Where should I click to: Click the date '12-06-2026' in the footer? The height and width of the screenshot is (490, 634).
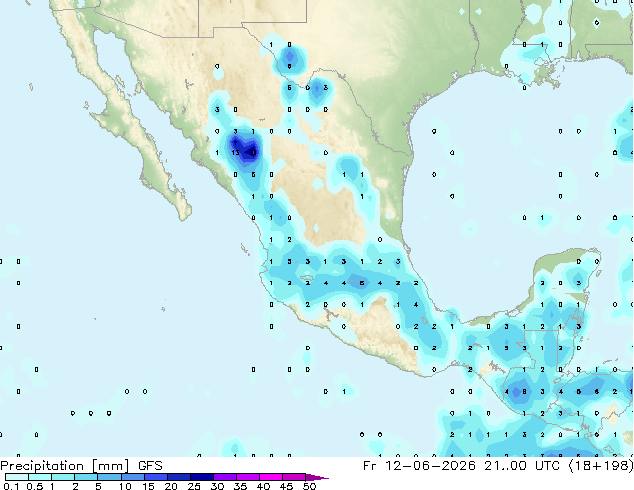(x=430, y=466)
